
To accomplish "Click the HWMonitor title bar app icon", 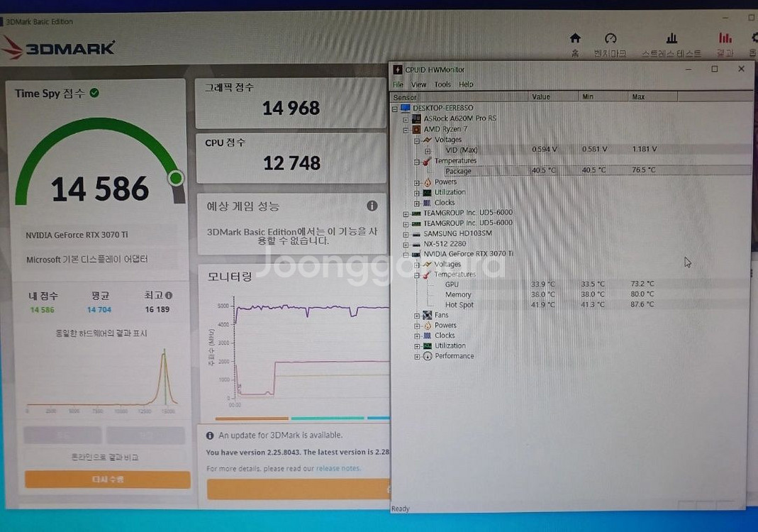I will 397,70.
